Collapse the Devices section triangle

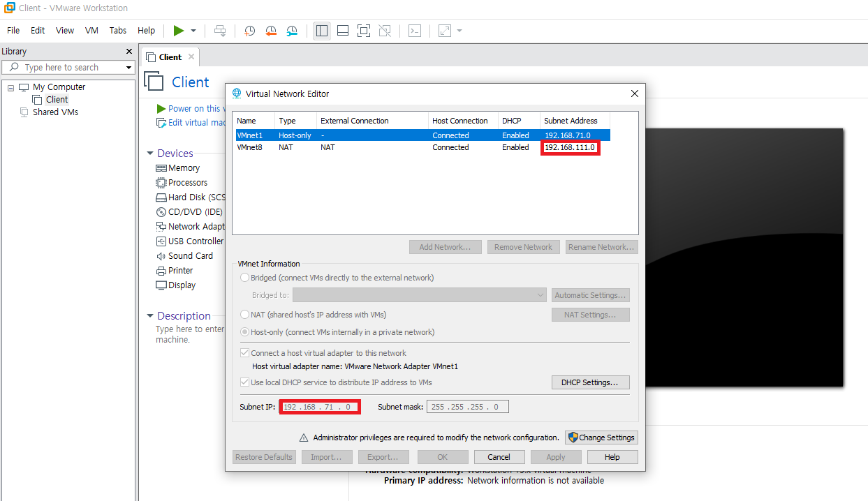pyautogui.click(x=150, y=154)
